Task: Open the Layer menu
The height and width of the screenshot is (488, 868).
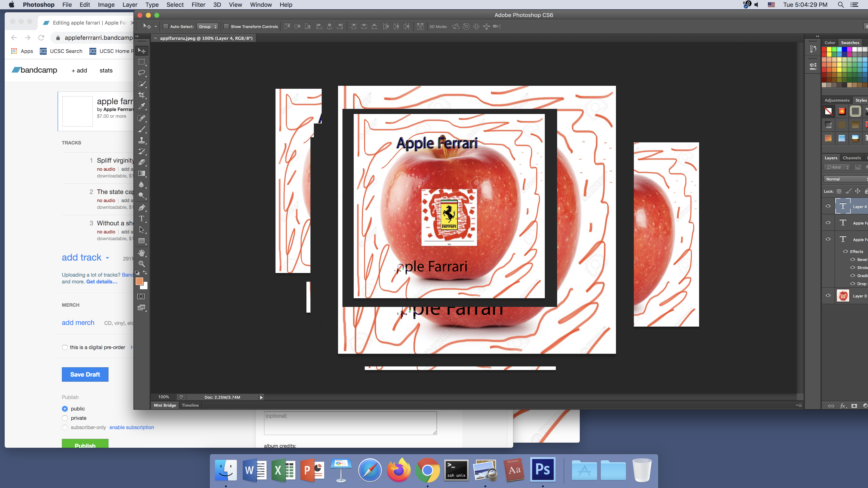Action: click(130, 5)
